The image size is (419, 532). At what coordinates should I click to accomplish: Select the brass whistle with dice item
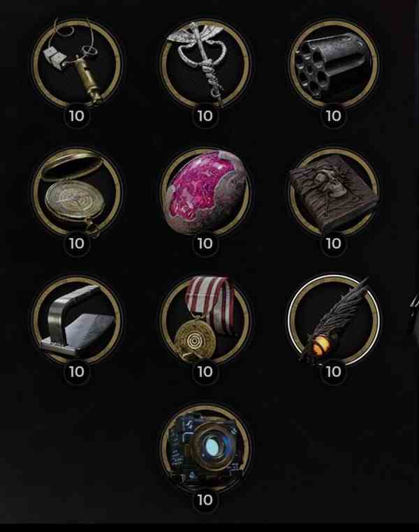pyautogui.click(x=77, y=63)
